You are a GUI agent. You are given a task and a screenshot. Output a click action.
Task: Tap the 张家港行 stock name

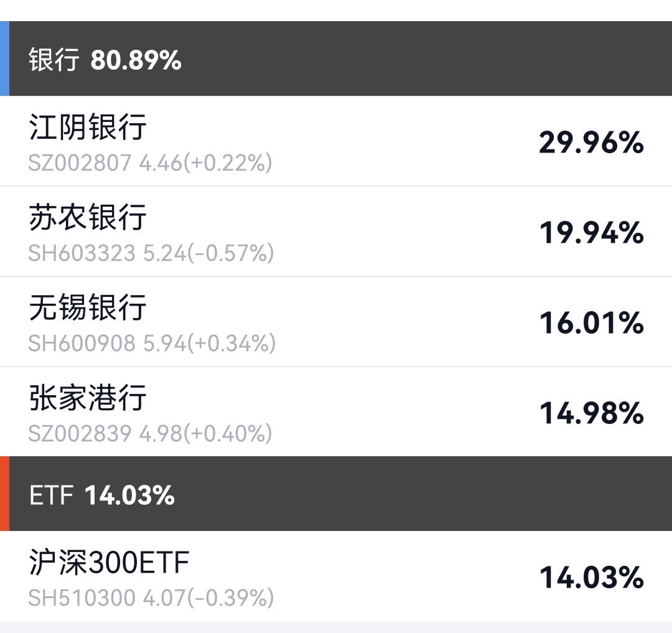(88, 398)
